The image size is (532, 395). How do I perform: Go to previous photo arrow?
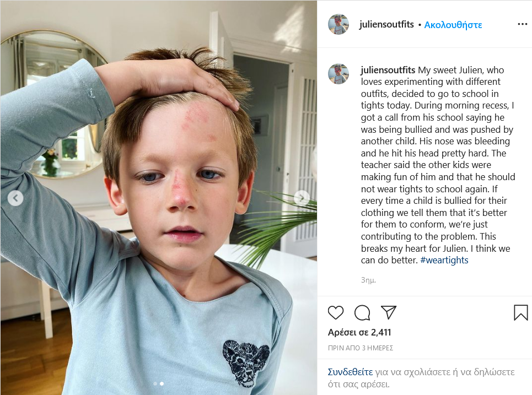[15, 198]
